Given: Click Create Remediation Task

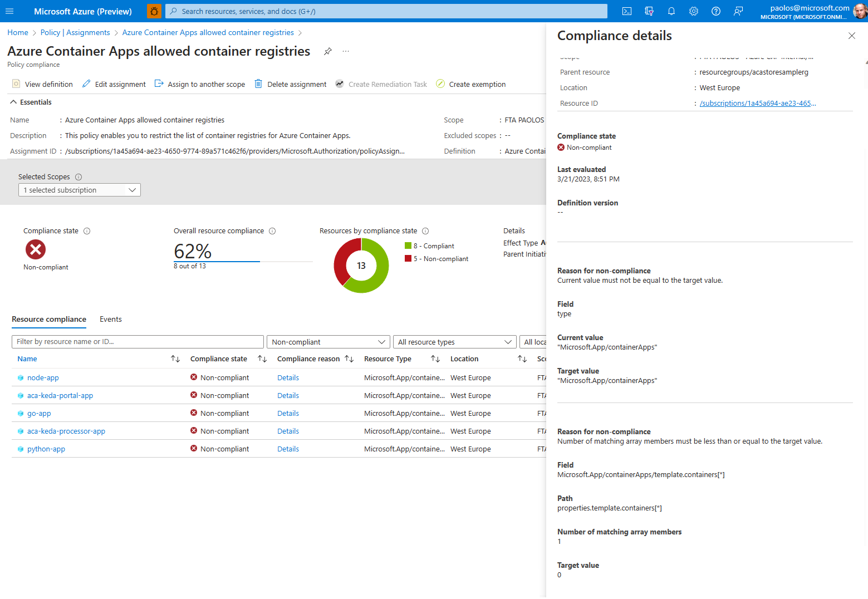Looking at the screenshot, I should 381,84.
